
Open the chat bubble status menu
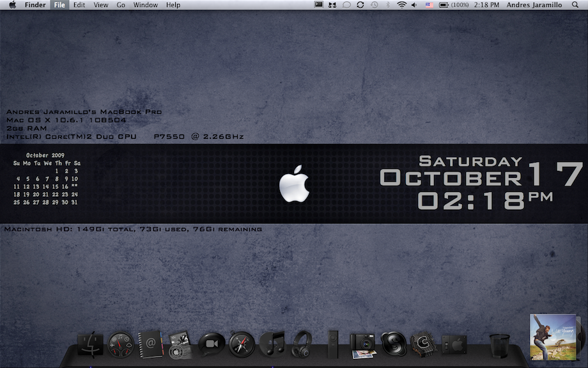coord(346,5)
